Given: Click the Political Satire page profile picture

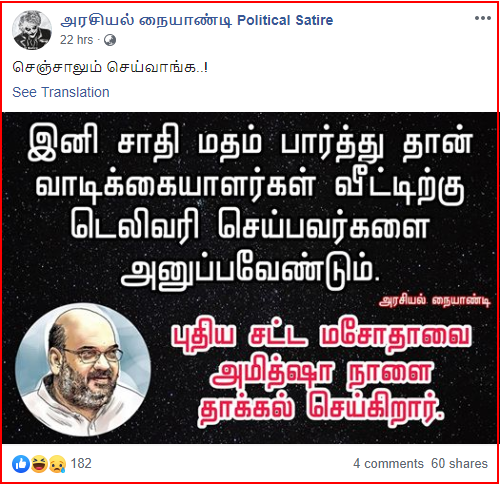Looking at the screenshot, I should 32,30.
